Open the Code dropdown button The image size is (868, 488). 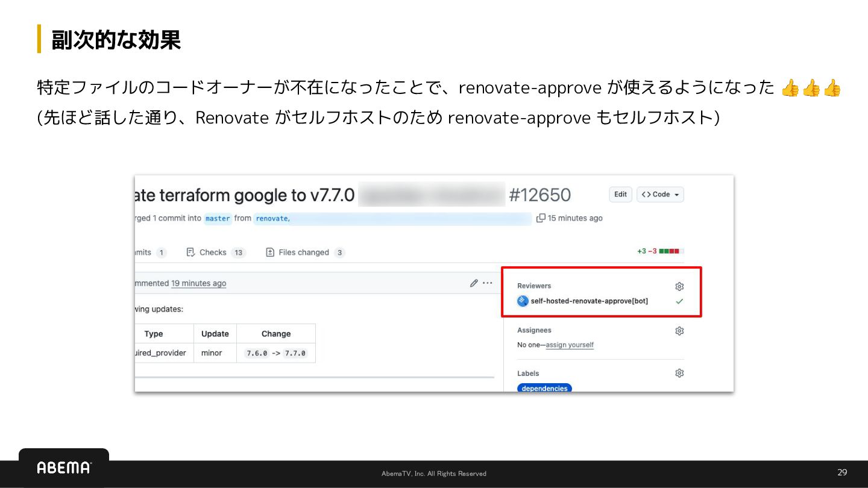point(660,194)
